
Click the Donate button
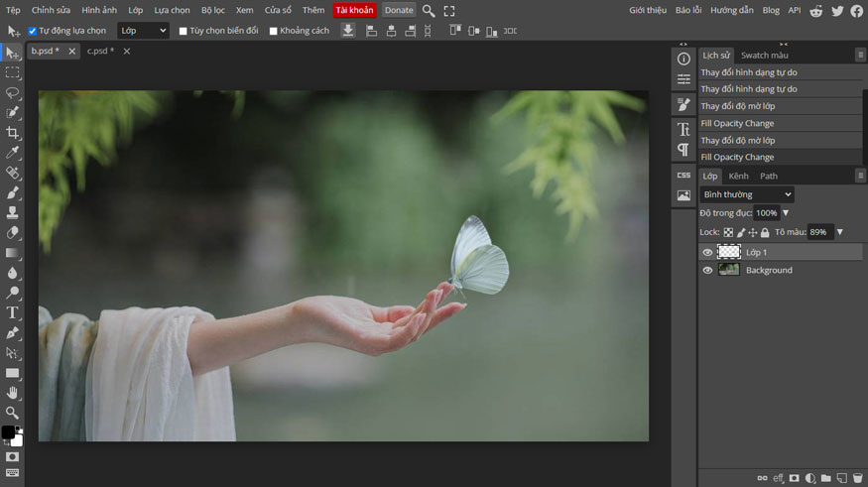[x=399, y=10]
